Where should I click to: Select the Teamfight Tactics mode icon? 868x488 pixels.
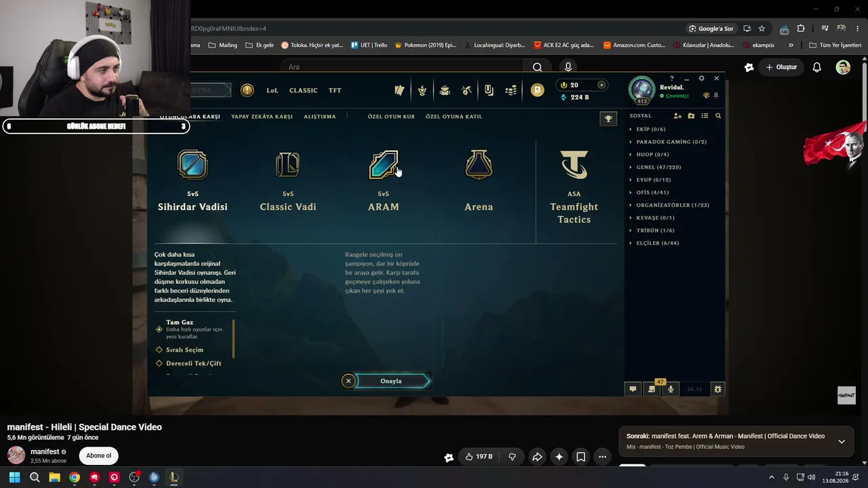[574, 165]
